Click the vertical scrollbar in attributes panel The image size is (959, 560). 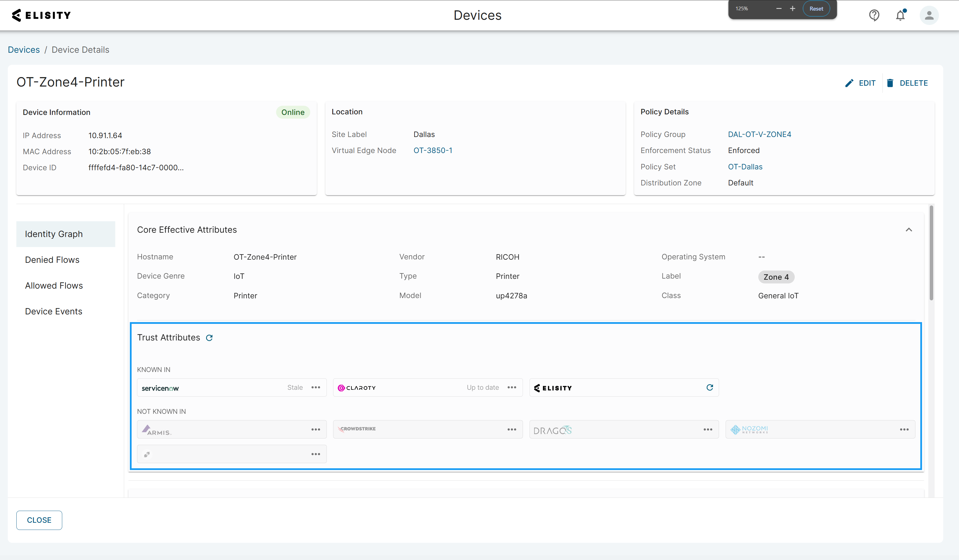(931, 253)
